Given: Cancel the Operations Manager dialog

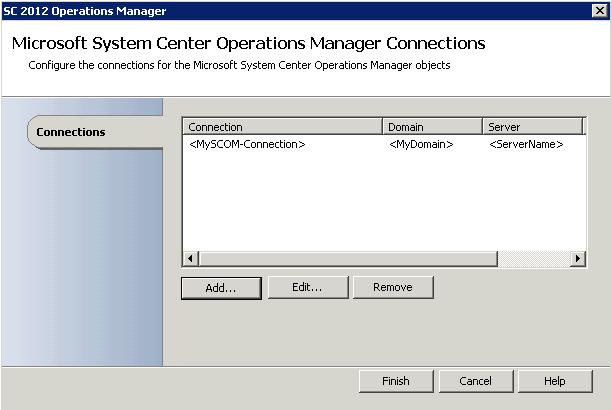Looking at the screenshot, I should click(476, 381).
